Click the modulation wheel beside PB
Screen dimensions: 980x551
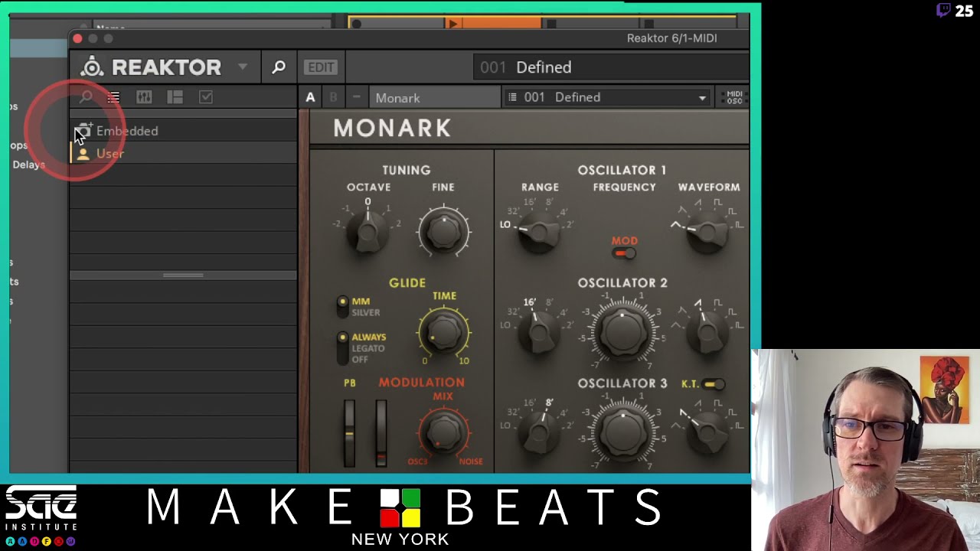(381, 432)
